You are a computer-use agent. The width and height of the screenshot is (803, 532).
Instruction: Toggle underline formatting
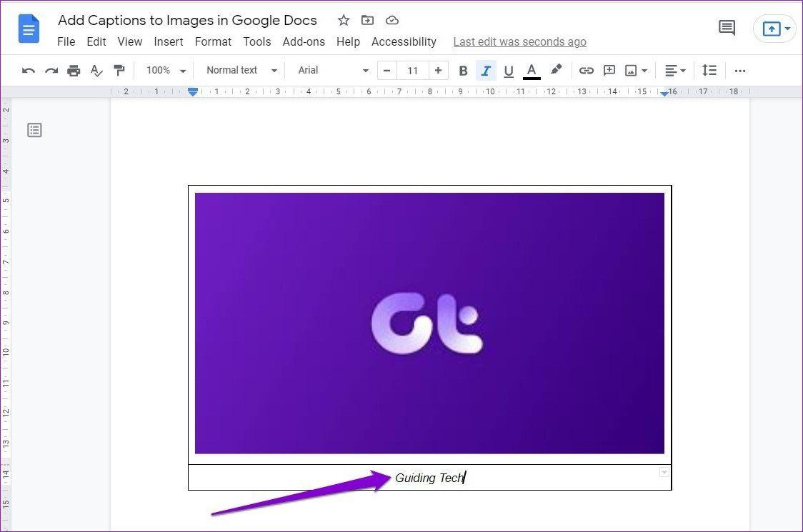(x=509, y=70)
